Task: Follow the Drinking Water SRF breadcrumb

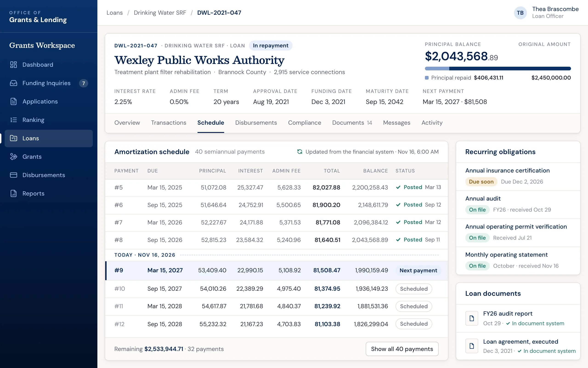Action: 160,13
